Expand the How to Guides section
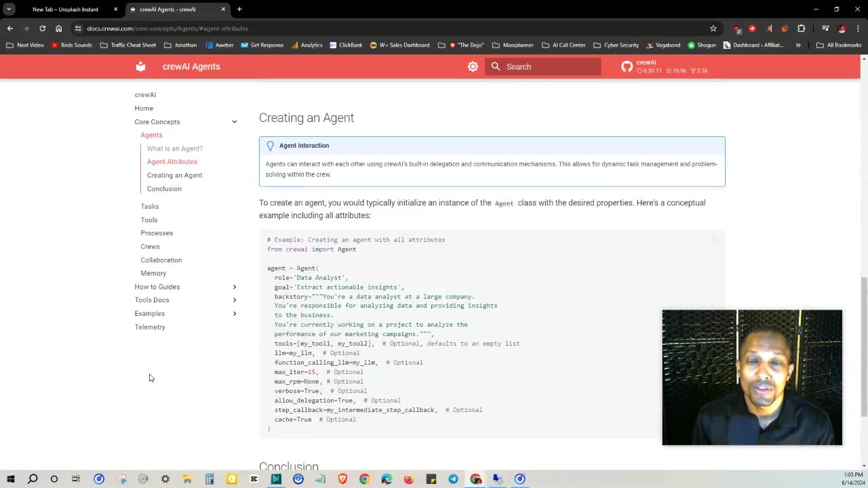Viewport: 868px width, 488px height. (x=234, y=287)
